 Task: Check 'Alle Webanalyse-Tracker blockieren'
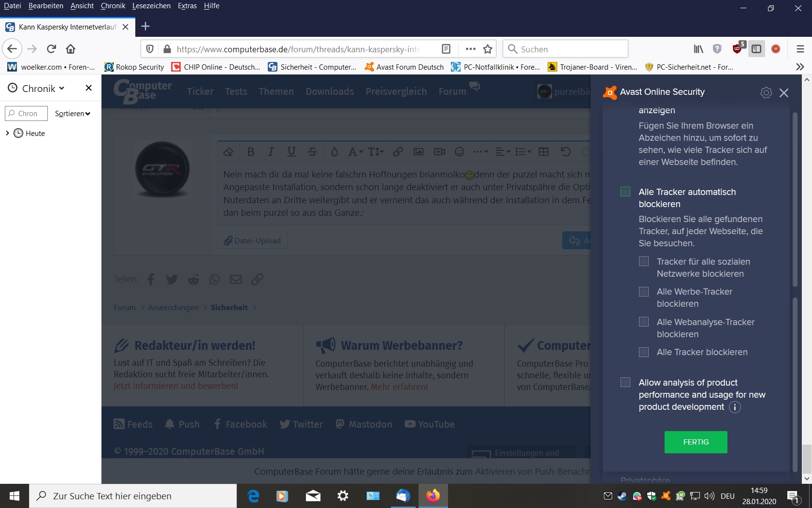(x=644, y=322)
